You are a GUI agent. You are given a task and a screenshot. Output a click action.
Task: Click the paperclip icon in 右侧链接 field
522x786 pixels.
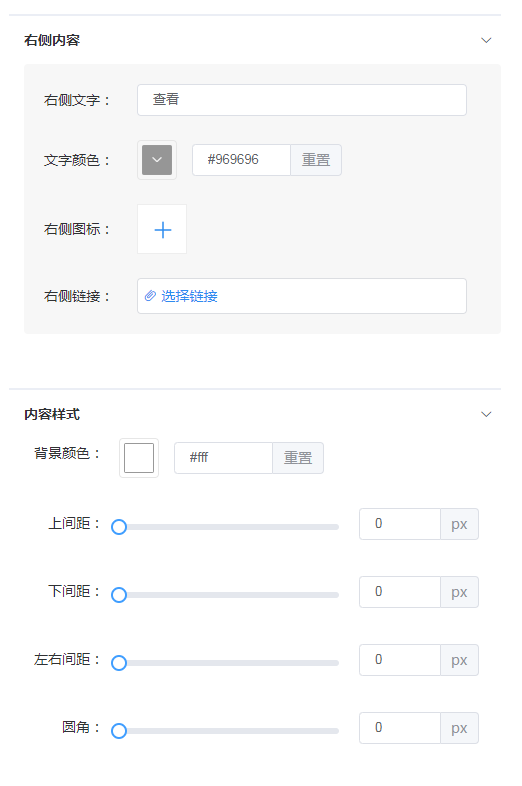click(150, 296)
